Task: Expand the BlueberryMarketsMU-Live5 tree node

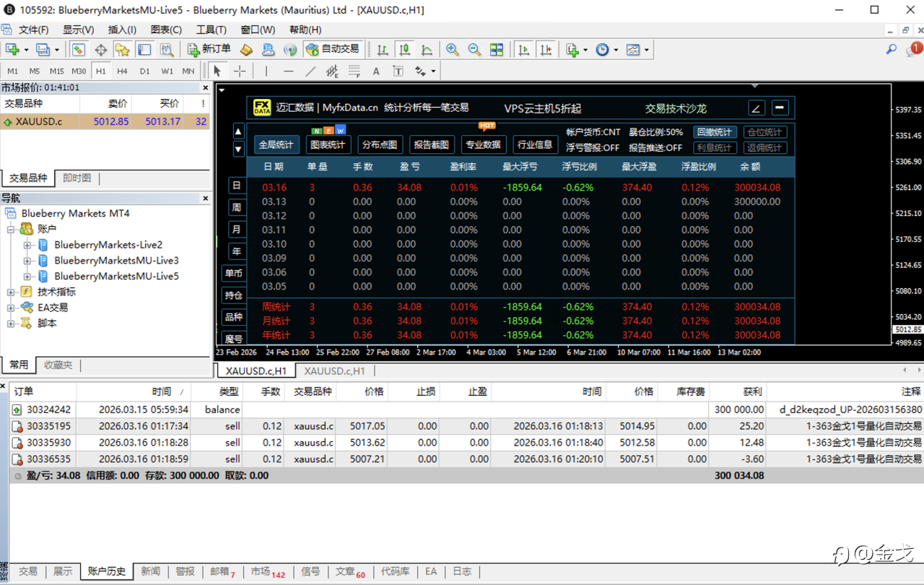Action: pyautogui.click(x=27, y=277)
